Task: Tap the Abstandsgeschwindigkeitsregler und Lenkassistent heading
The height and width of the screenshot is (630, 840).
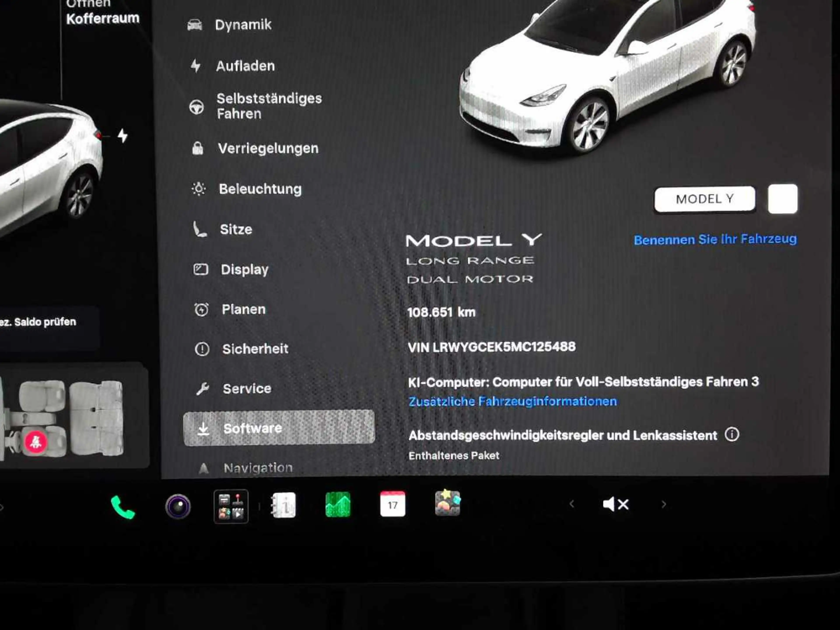Action: pos(563,435)
